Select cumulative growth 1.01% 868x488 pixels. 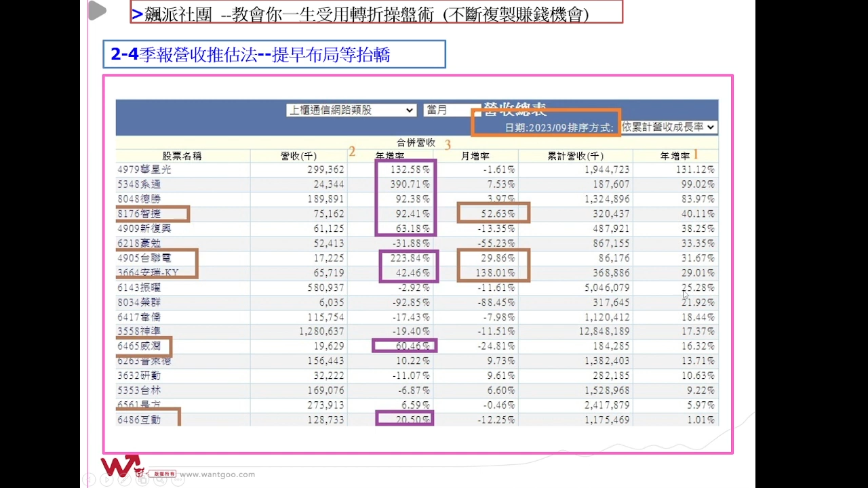pyautogui.click(x=701, y=420)
